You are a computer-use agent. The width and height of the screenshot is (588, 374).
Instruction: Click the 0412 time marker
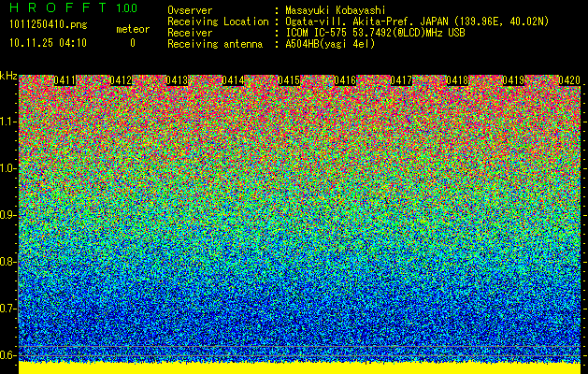[x=121, y=80]
